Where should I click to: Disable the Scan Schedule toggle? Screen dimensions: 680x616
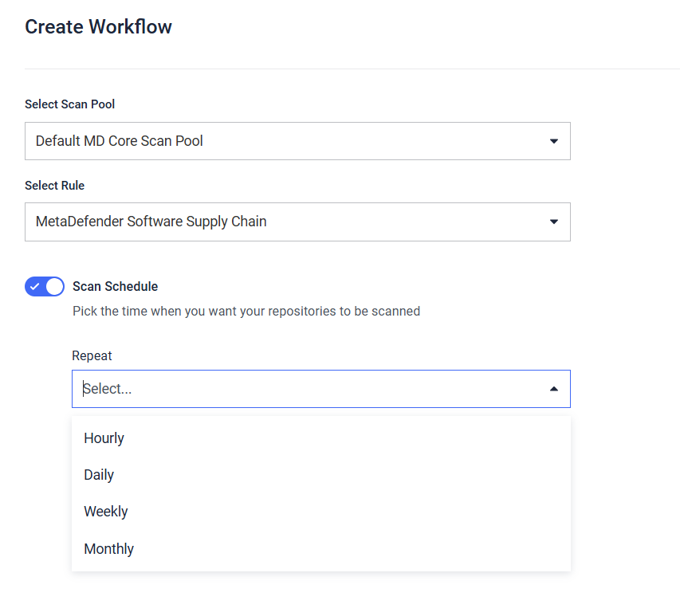point(45,287)
